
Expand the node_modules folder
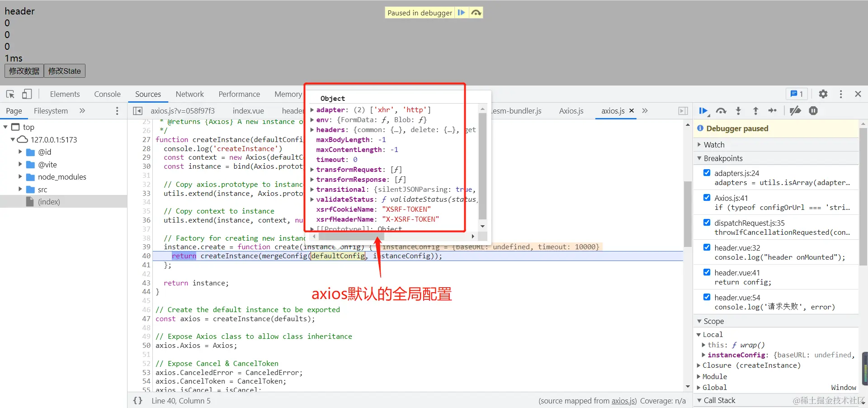20,177
